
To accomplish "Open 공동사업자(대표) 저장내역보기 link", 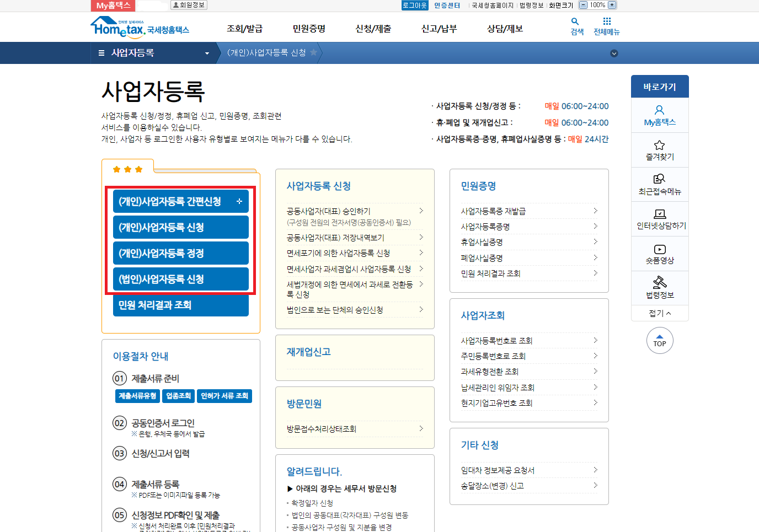I will click(335, 238).
